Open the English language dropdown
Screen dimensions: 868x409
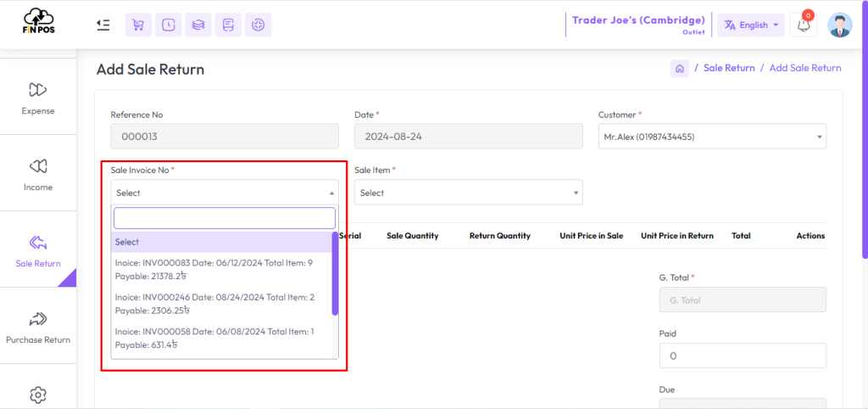(x=751, y=25)
